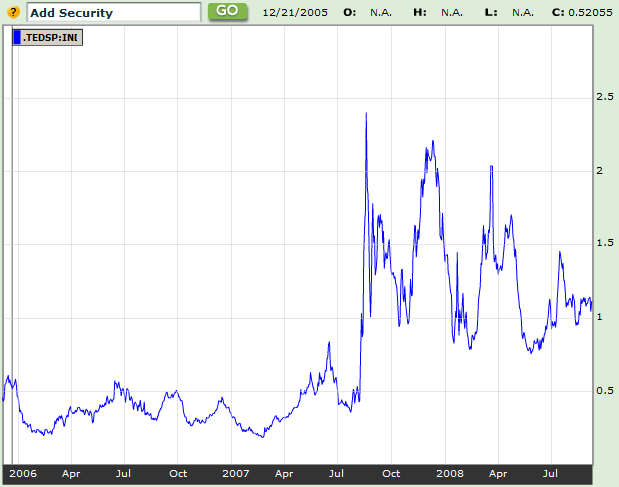Click the 2.5 label on price axis

[x=604, y=97]
